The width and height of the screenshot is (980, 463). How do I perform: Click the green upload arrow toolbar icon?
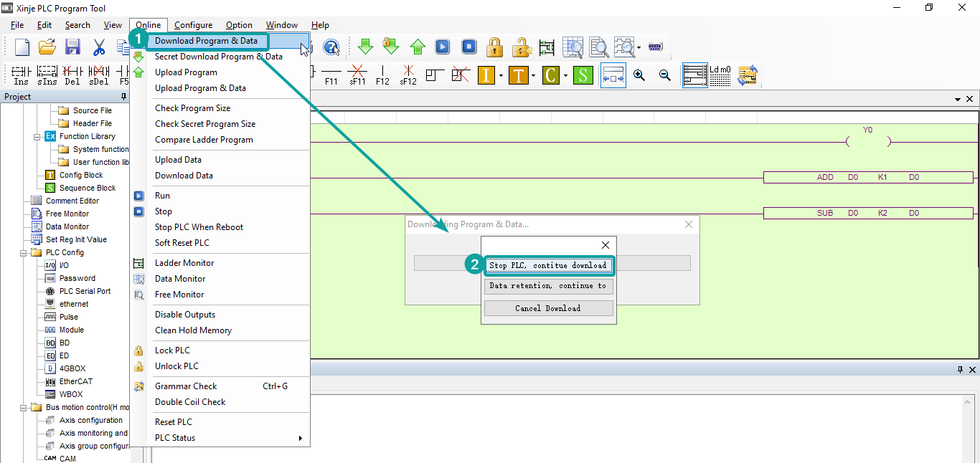[418, 47]
